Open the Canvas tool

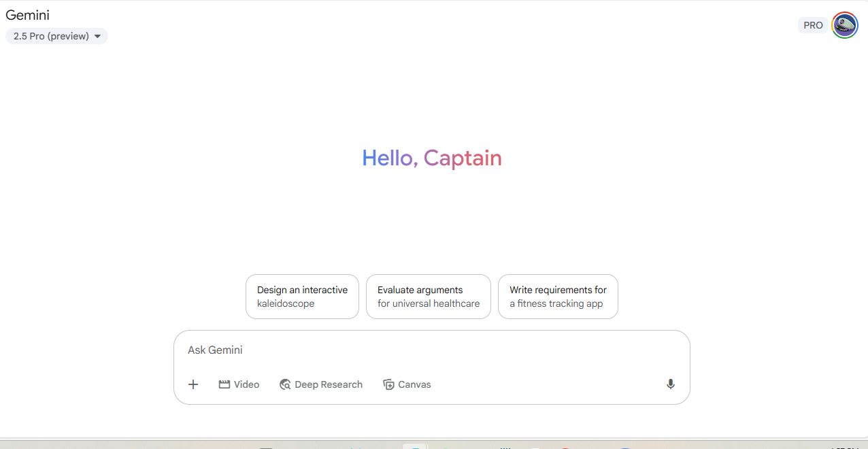point(407,384)
